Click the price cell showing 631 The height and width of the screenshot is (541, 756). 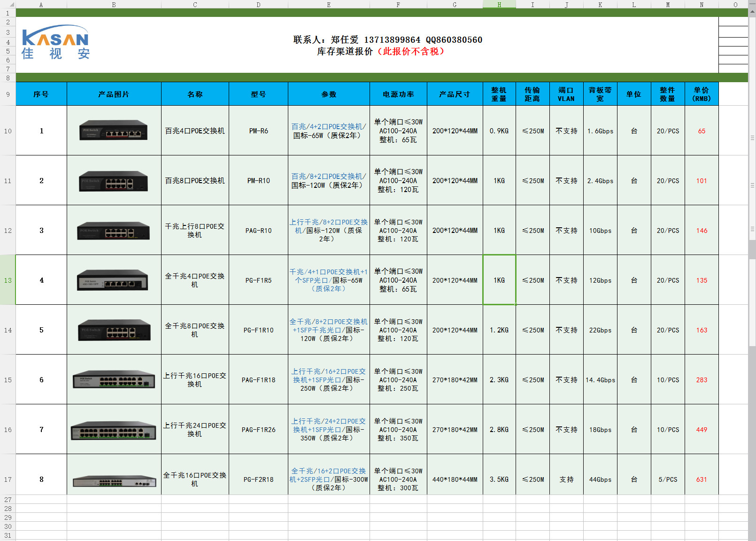point(702,479)
